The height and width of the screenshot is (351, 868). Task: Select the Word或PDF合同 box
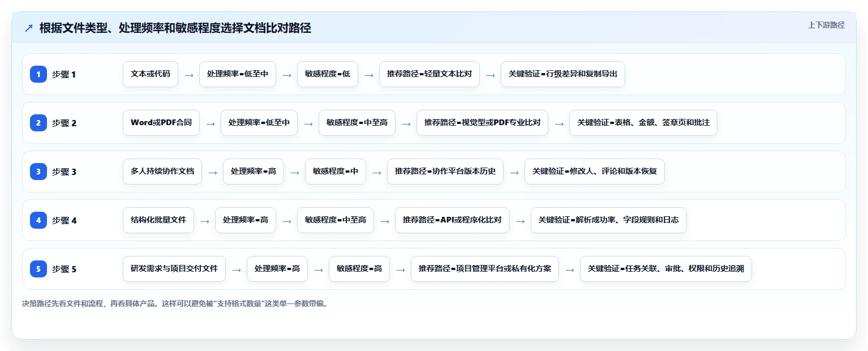pos(161,123)
